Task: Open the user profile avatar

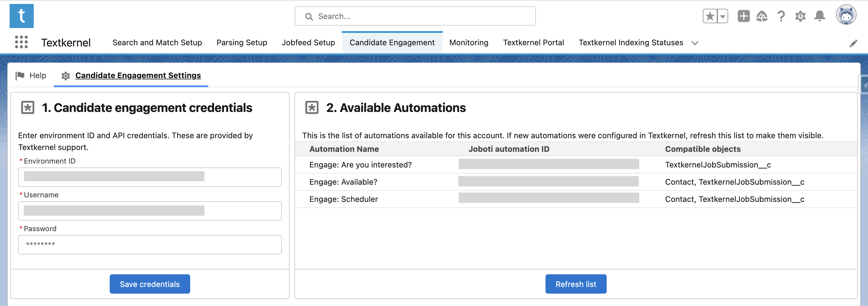Action: [846, 15]
